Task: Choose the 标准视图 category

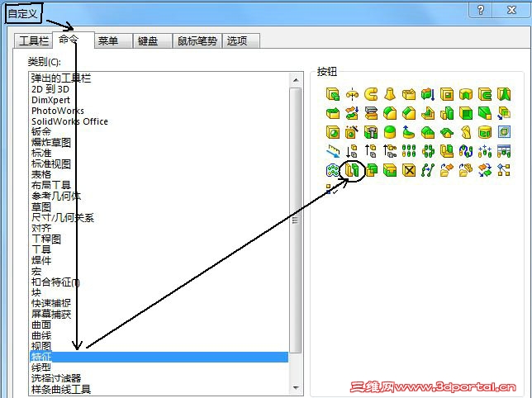Action: (51, 164)
